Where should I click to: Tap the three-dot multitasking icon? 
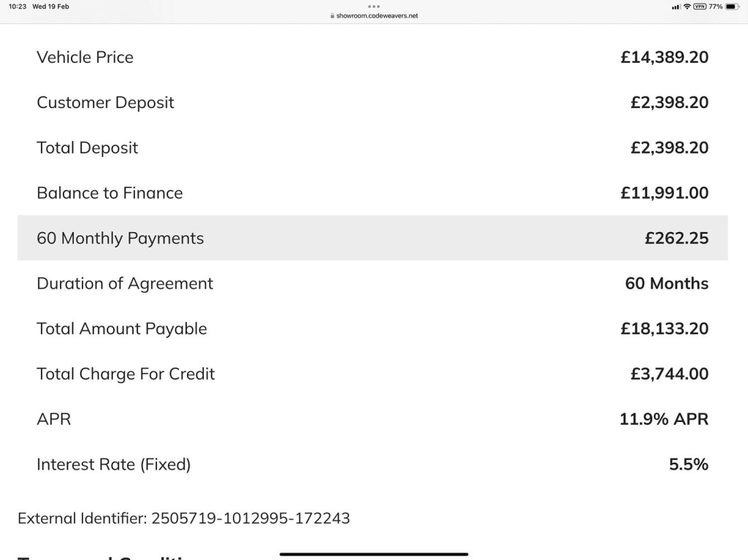[374, 7]
